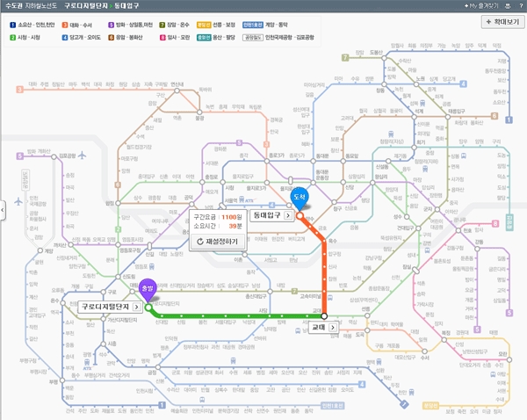Click the Line 7 terminus badge near 장암

coord(345,57)
